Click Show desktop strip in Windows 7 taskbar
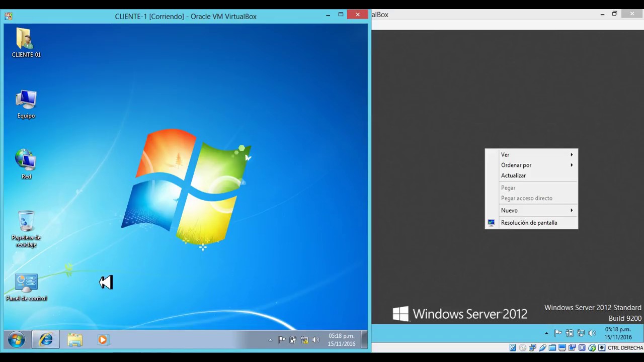Screen dimensions: 644x362 coord(364,340)
